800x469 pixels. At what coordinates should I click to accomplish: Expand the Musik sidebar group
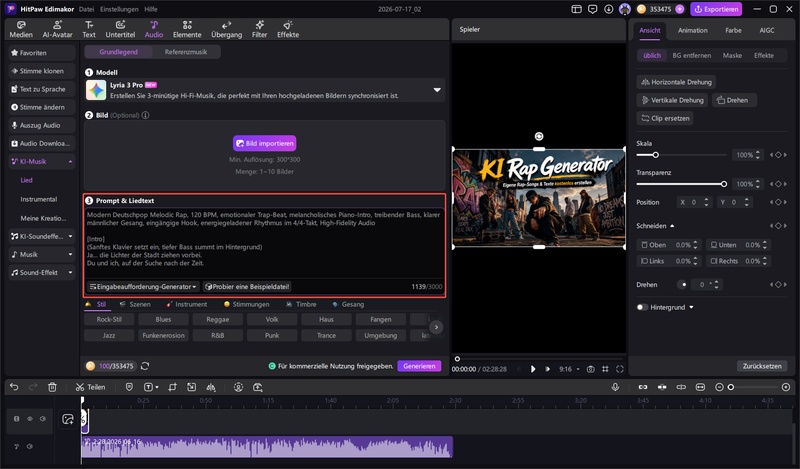pos(70,254)
